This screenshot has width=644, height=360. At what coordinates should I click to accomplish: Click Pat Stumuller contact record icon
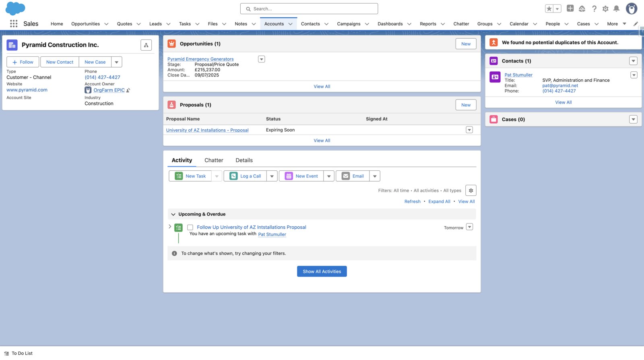(x=495, y=77)
